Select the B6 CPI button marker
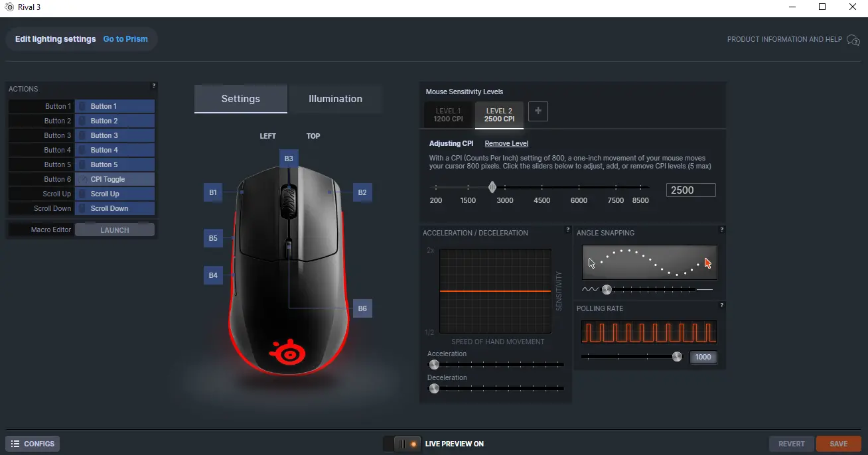Viewport: 868px width, 455px height. pyautogui.click(x=362, y=308)
